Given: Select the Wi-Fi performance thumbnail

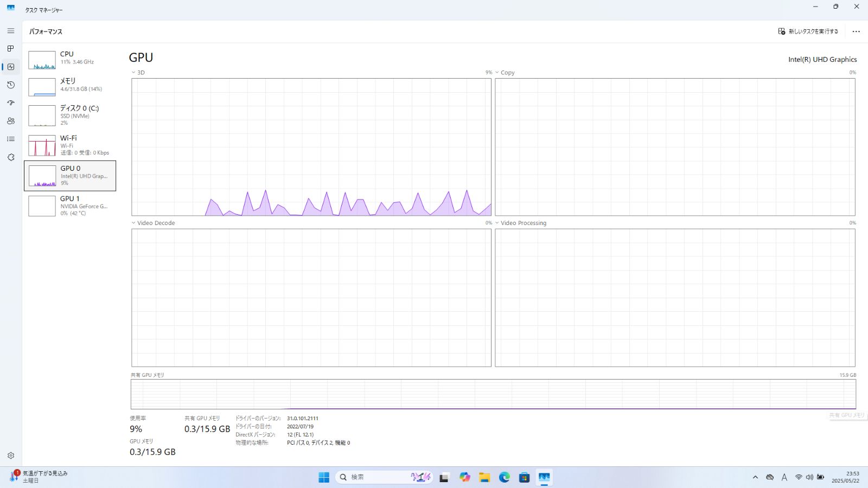Looking at the screenshot, I should click(42, 145).
